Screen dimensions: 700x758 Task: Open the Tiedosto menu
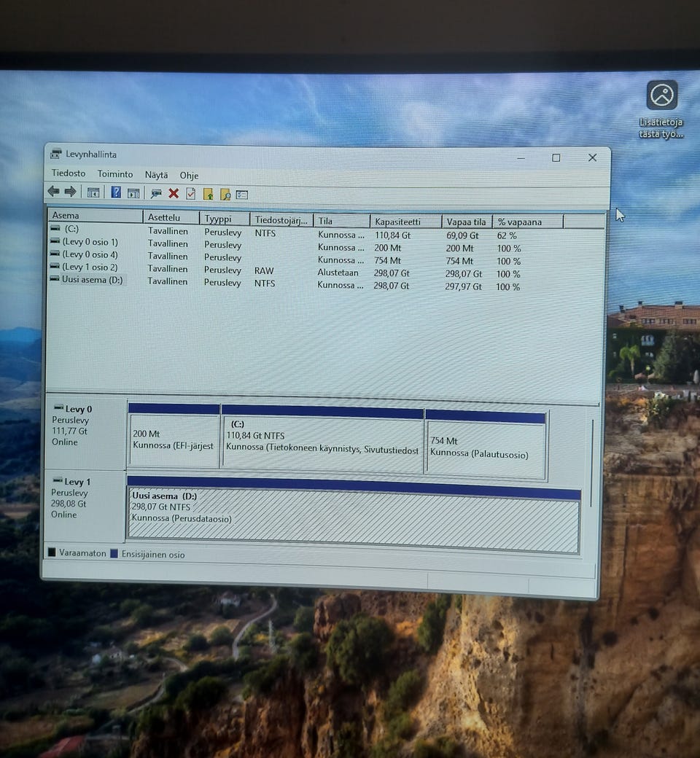pos(69,173)
